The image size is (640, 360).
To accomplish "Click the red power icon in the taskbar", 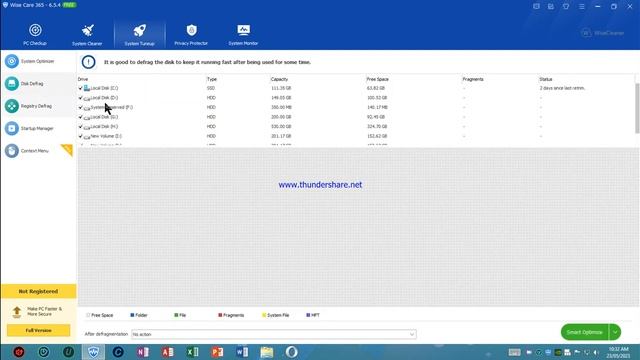I will [19, 352].
